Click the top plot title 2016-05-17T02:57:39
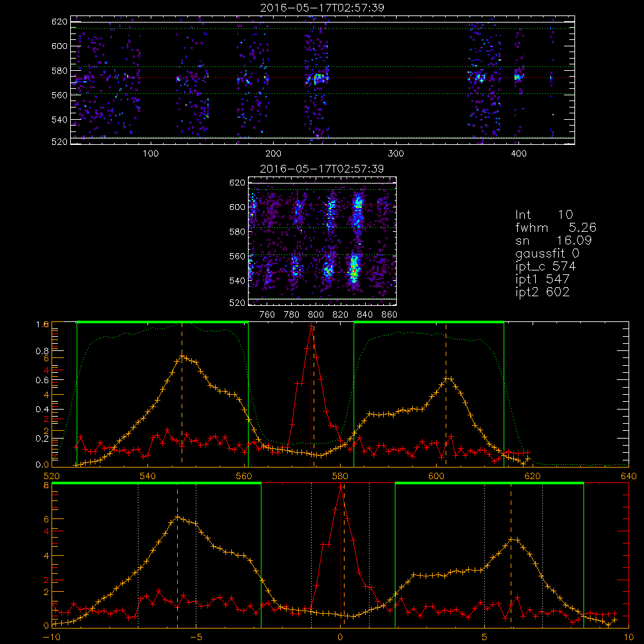 (323, 8)
